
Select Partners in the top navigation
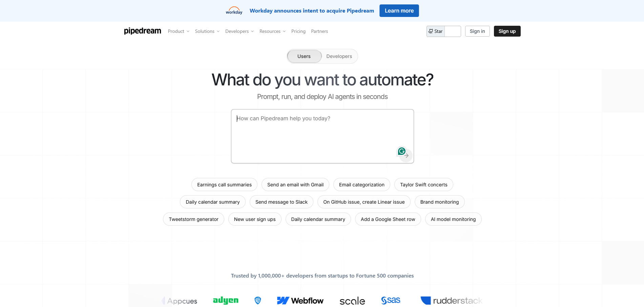(x=319, y=31)
